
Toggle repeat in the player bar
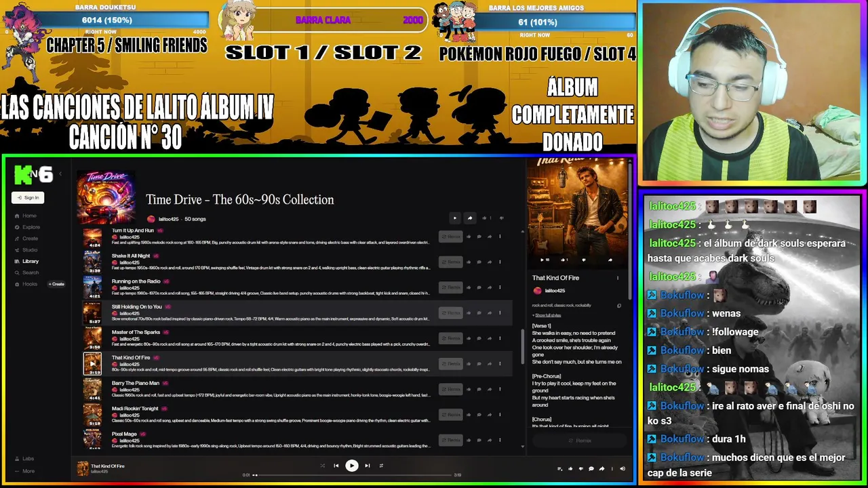381,466
